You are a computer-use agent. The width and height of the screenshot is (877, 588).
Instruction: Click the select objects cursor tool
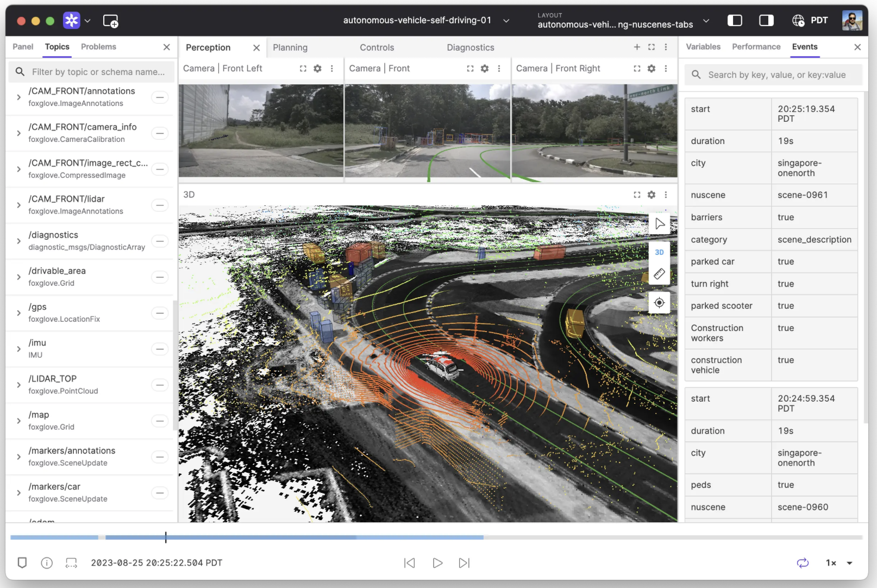coord(659,224)
